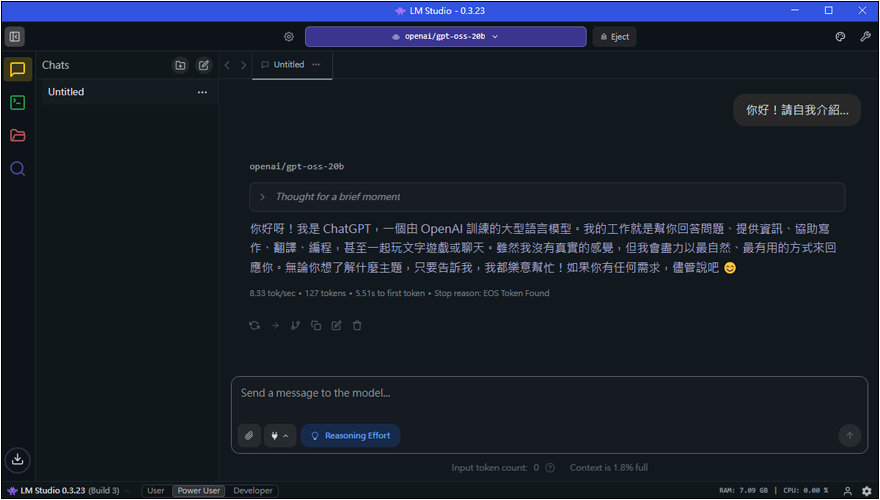
Task: Continue the assistant message arrow icon
Action: pos(275,325)
